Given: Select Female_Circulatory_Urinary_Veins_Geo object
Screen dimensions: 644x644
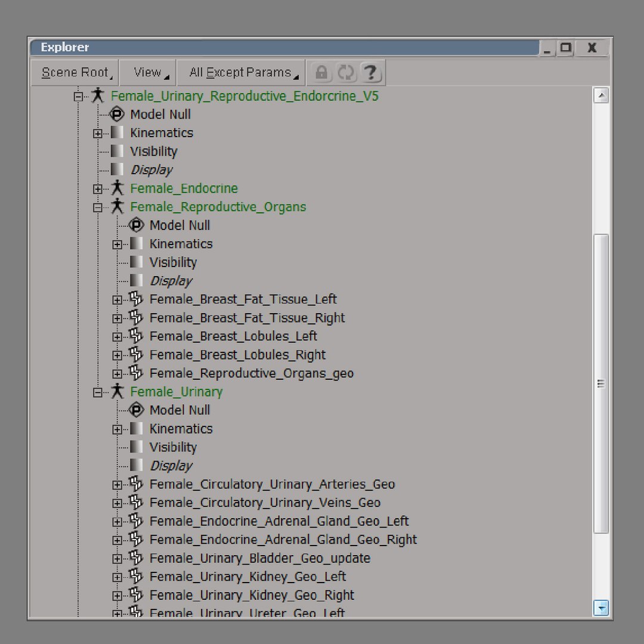Looking at the screenshot, I should tap(265, 503).
